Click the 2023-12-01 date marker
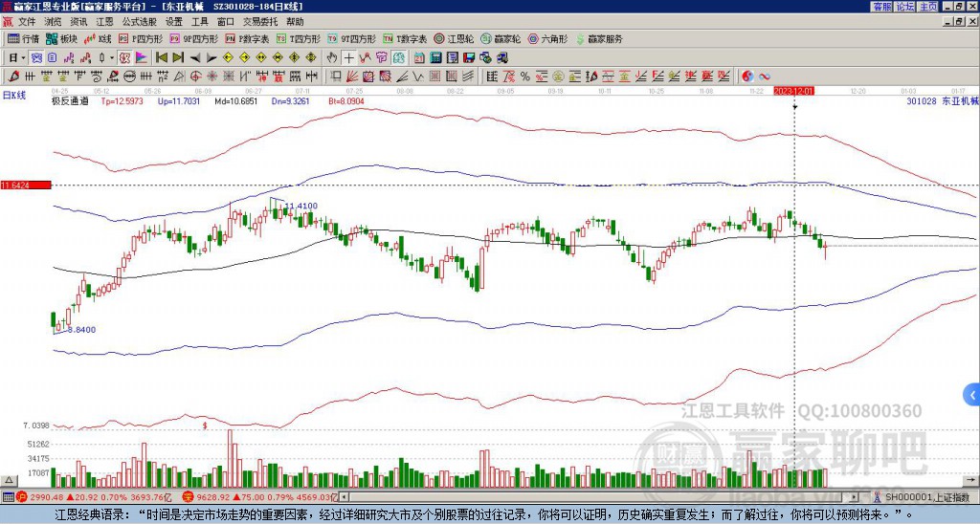 click(793, 91)
